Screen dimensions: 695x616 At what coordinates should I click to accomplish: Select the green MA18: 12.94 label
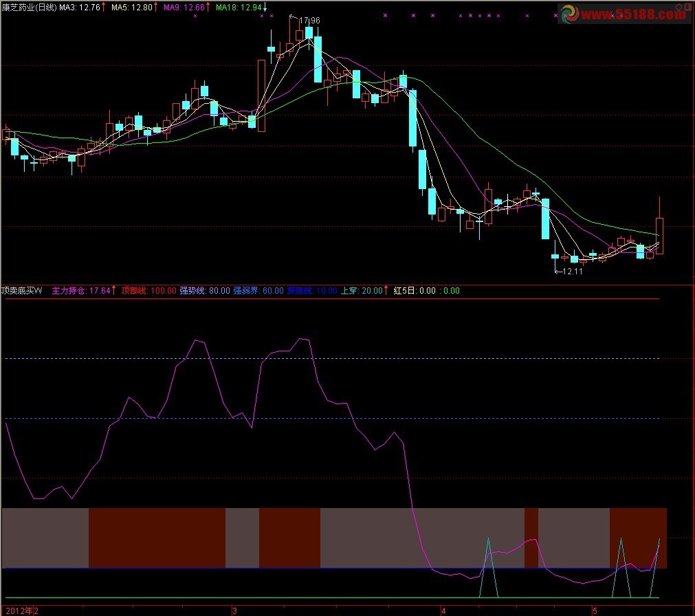[x=238, y=7]
